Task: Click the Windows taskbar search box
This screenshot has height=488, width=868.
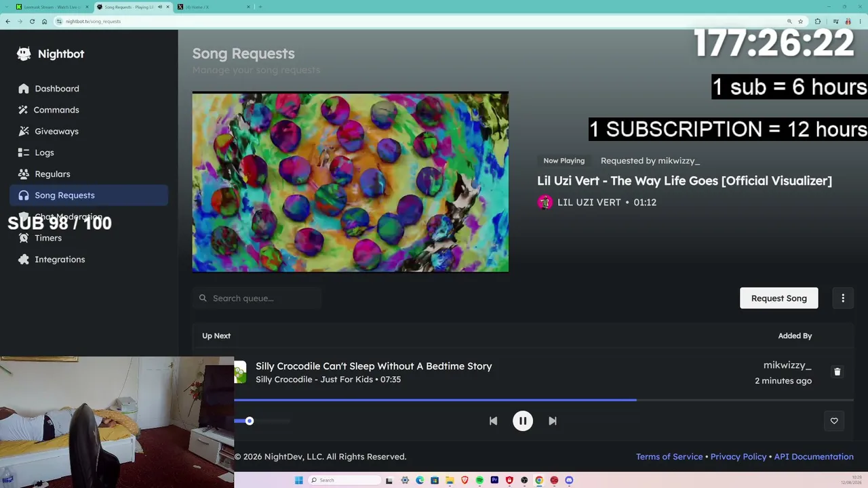Action: point(344,481)
